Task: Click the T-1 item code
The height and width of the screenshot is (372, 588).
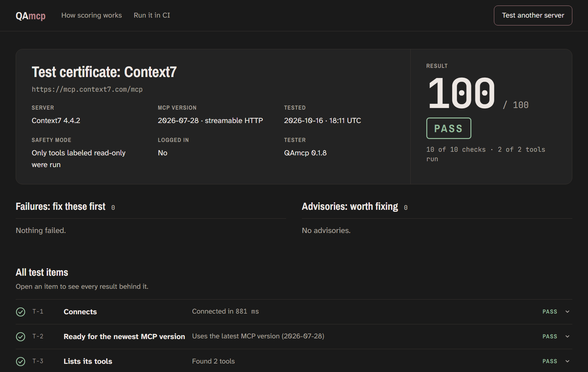Action: tap(38, 312)
